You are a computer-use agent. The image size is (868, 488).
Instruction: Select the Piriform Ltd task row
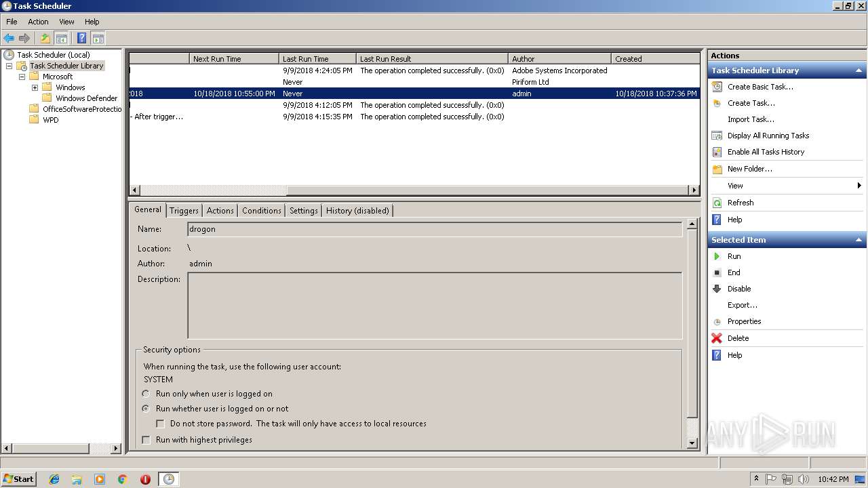tap(414, 82)
